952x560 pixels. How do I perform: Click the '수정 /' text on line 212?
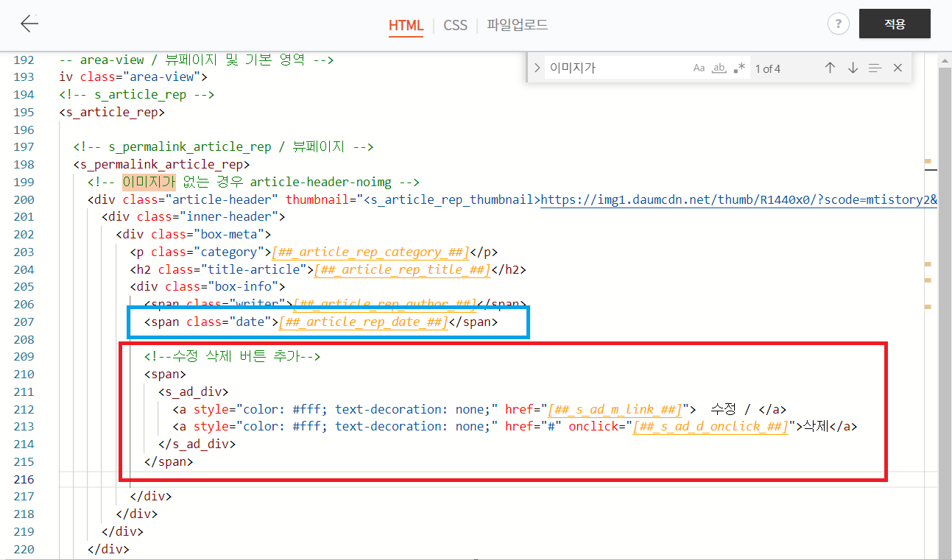730,409
